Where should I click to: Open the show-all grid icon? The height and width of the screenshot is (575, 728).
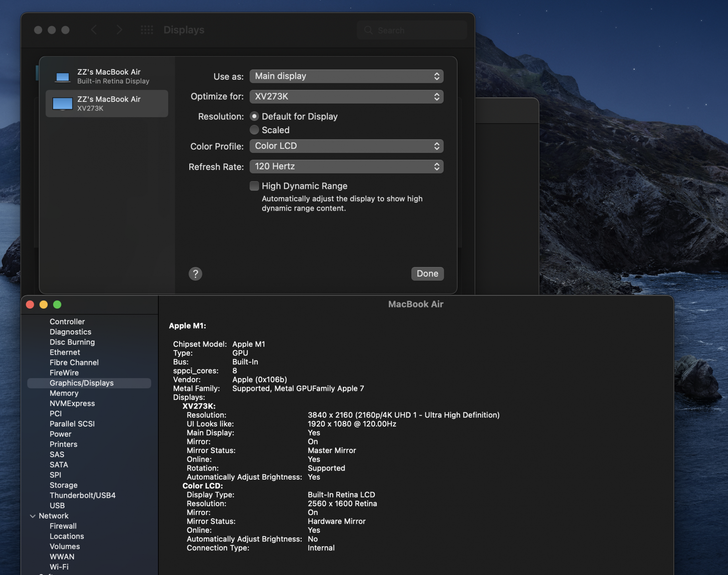[147, 30]
